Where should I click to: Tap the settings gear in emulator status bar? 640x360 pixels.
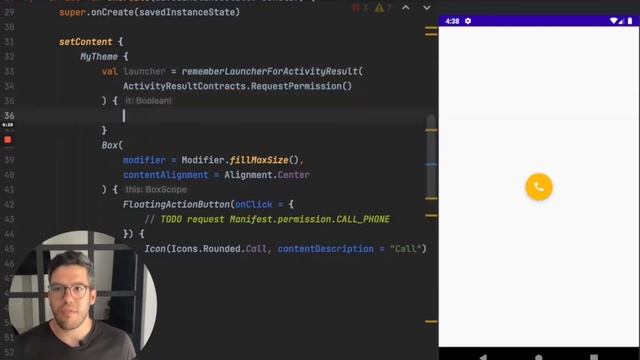[468, 21]
